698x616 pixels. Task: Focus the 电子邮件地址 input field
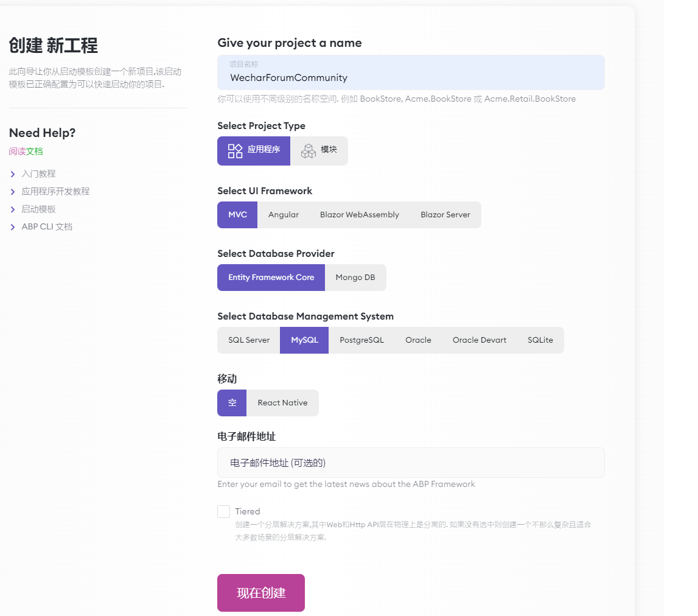pyautogui.click(x=411, y=463)
